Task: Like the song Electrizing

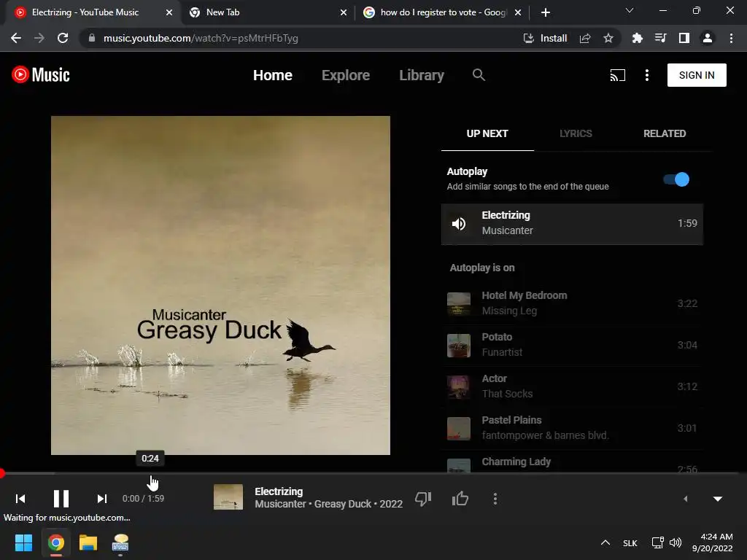Action: point(460,499)
